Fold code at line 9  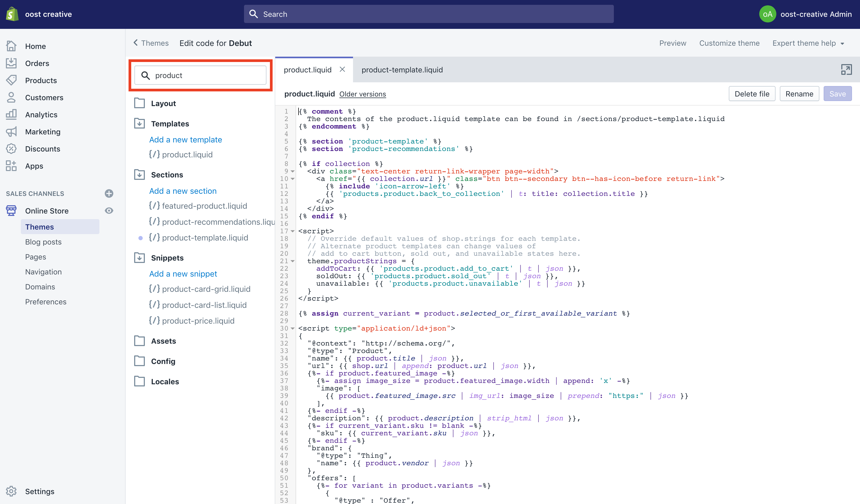293,171
